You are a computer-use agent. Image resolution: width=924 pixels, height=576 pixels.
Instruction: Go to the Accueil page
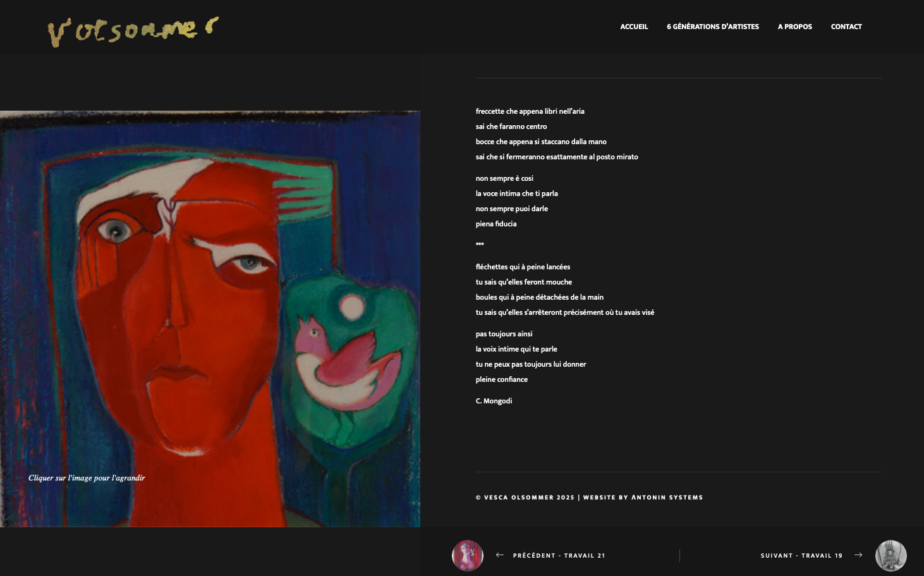[634, 27]
